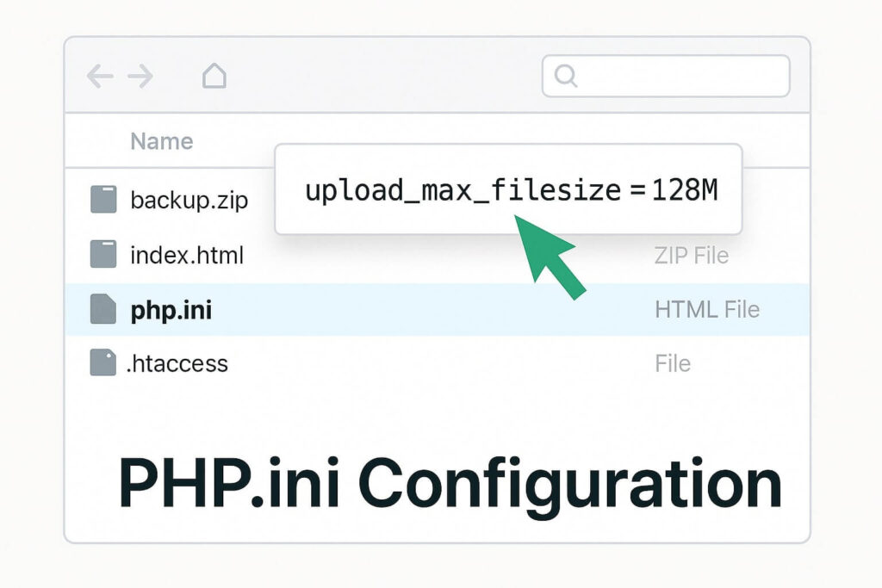This screenshot has height=588, width=882.
Task: Click the index.html file icon
Action: (x=102, y=254)
